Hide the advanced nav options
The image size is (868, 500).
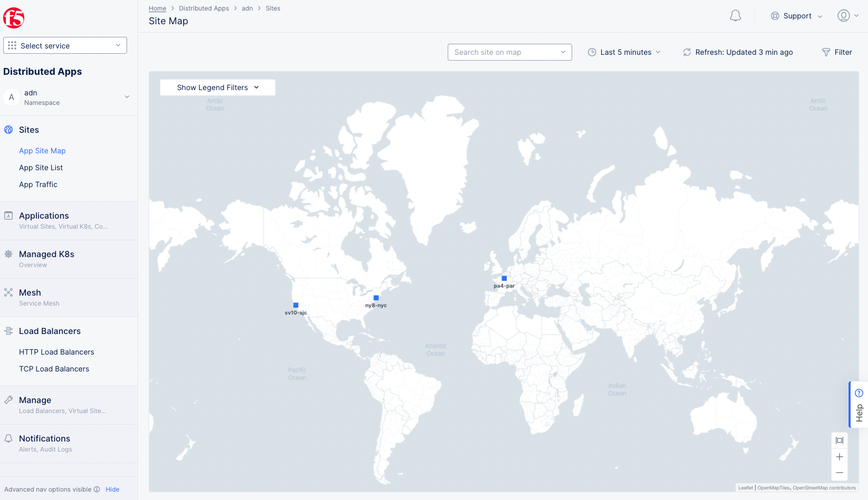click(x=112, y=489)
